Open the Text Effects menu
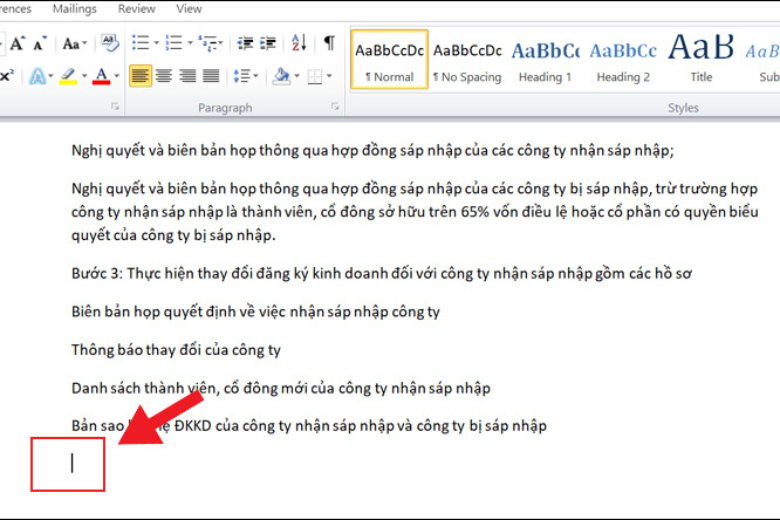 pos(41,76)
